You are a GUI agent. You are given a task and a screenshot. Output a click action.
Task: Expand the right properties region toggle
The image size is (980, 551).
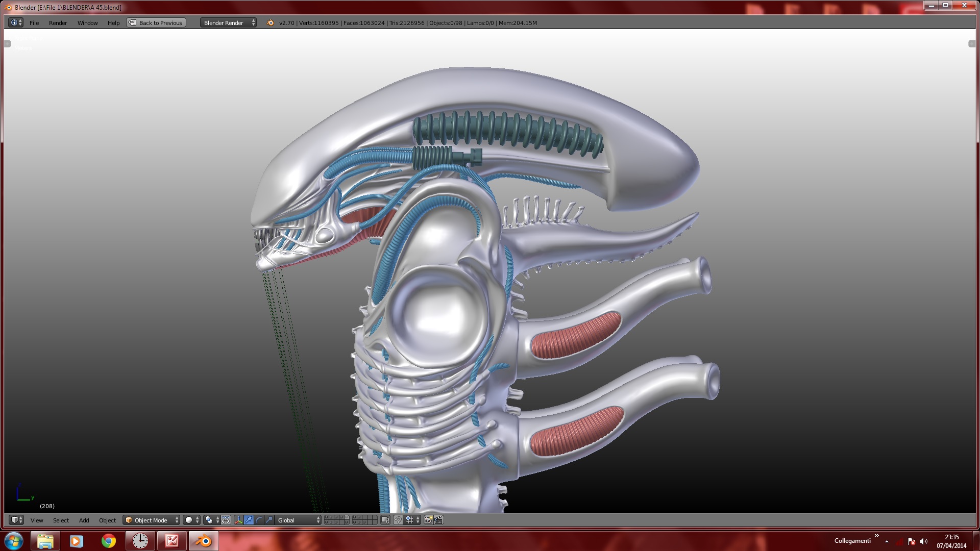(x=972, y=44)
